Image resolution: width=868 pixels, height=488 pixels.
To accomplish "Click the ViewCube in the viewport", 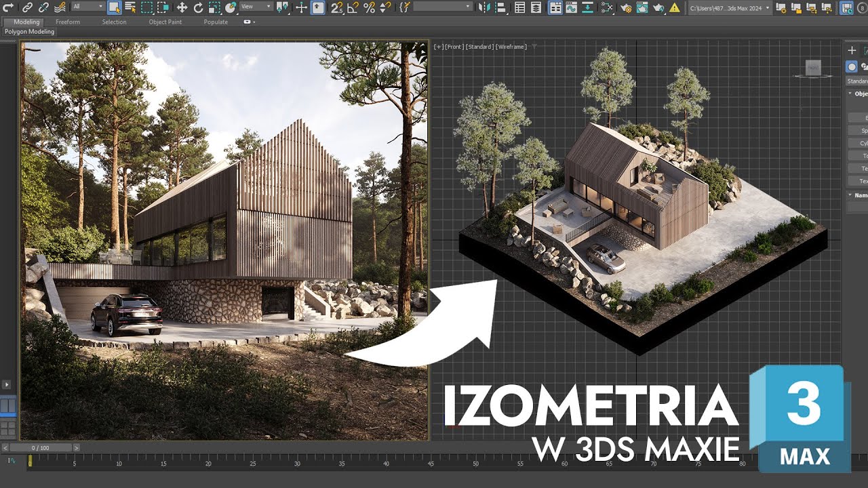I will (813, 68).
